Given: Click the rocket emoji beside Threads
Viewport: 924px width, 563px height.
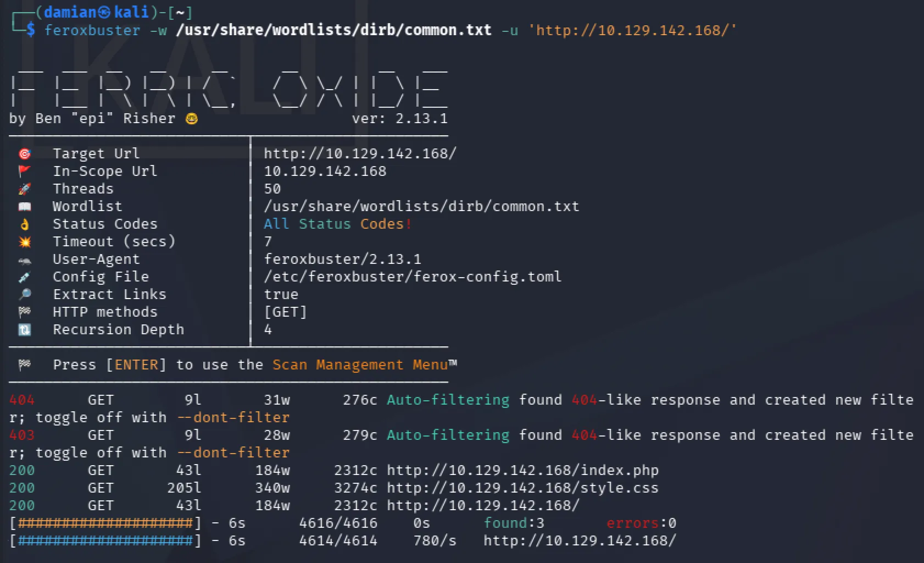Looking at the screenshot, I should [x=25, y=189].
